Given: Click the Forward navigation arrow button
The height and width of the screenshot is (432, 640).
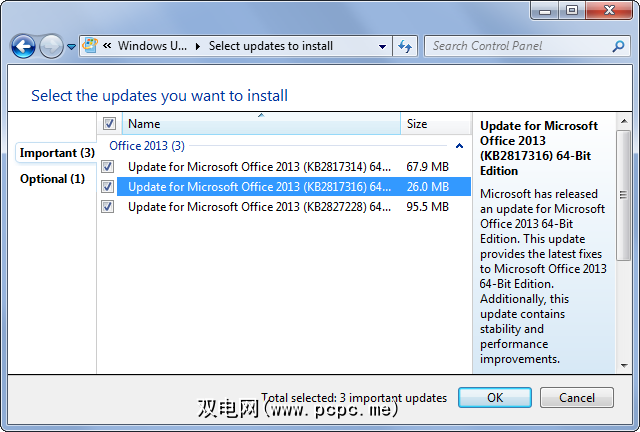Looking at the screenshot, I should 51,46.
